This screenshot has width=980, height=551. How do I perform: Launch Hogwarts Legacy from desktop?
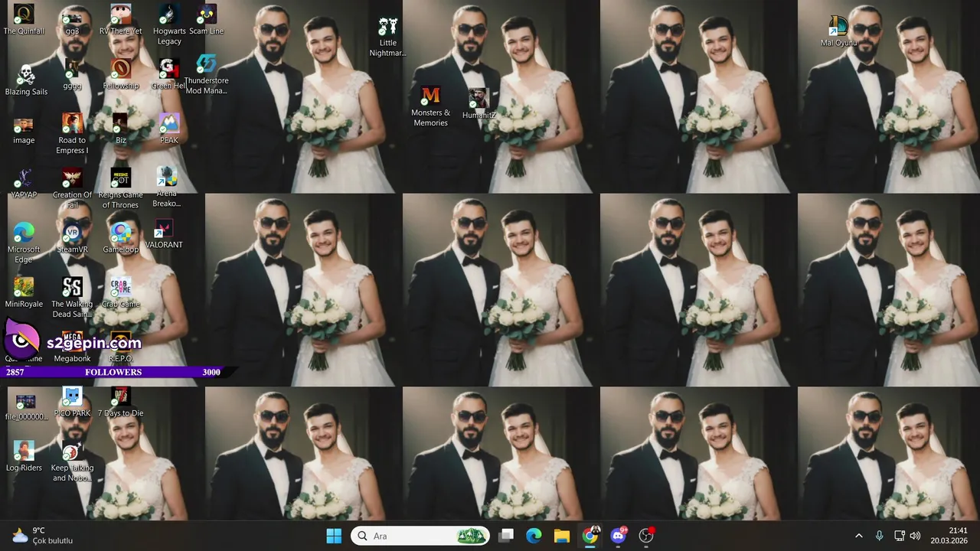(169, 24)
